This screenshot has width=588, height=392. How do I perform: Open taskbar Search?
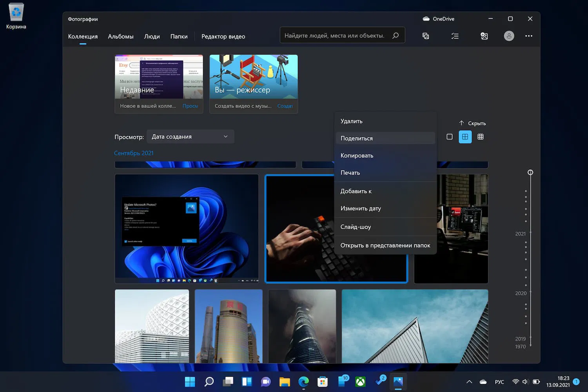[209, 381]
